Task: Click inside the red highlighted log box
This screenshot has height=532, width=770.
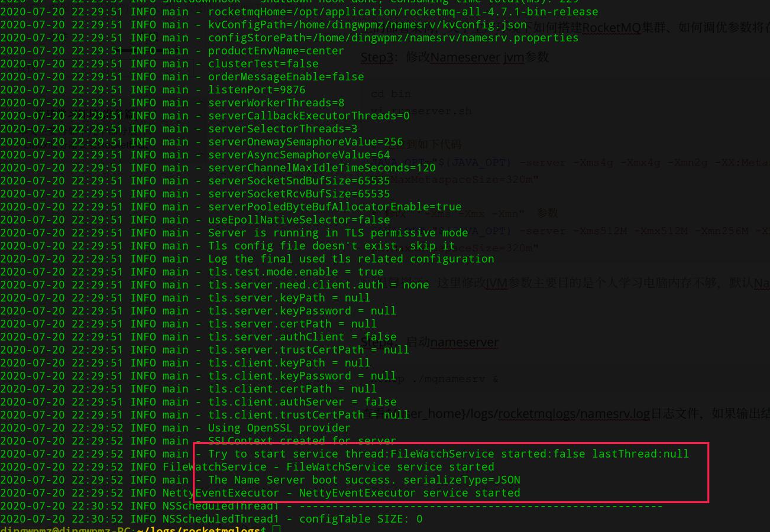Action: click(449, 472)
